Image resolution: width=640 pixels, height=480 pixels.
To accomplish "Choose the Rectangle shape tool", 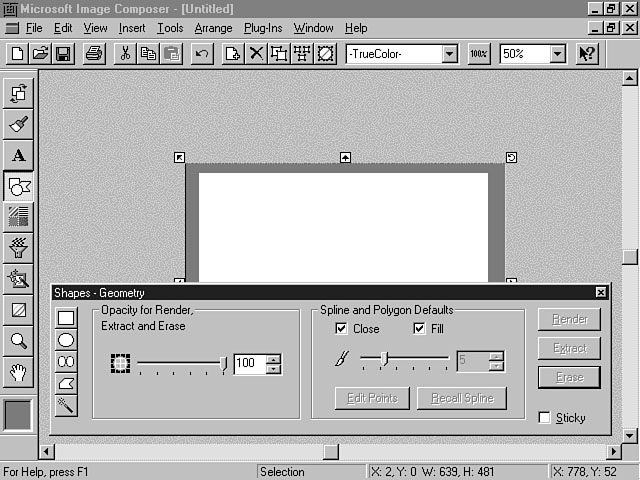I will (x=66, y=318).
